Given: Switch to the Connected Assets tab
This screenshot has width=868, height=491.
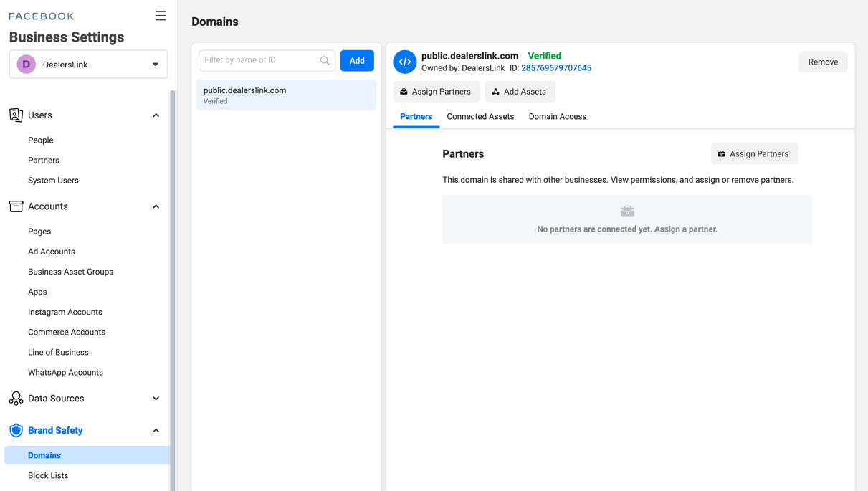Looking at the screenshot, I should coord(480,117).
